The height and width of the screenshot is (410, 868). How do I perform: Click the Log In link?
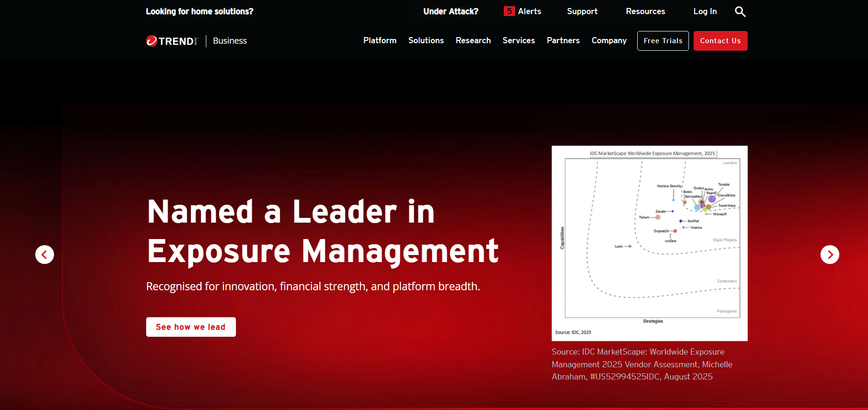pyautogui.click(x=705, y=11)
